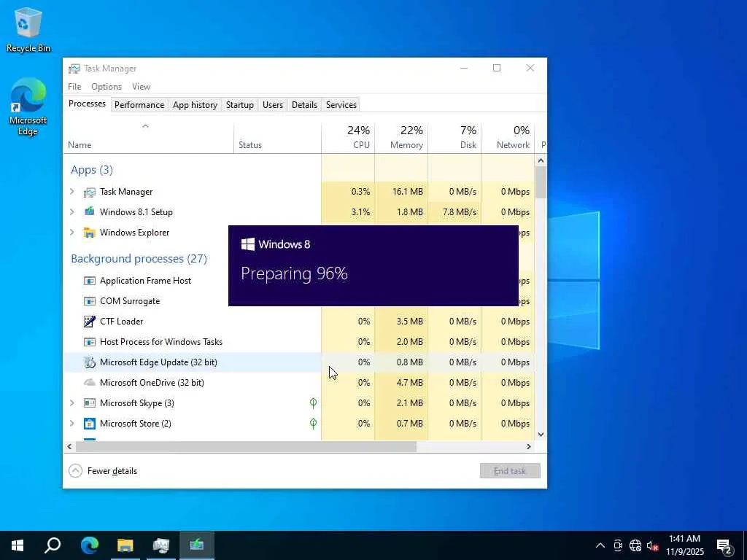747x560 pixels.
Task: Click the scroll left arrow
Action: click(69, 447)
